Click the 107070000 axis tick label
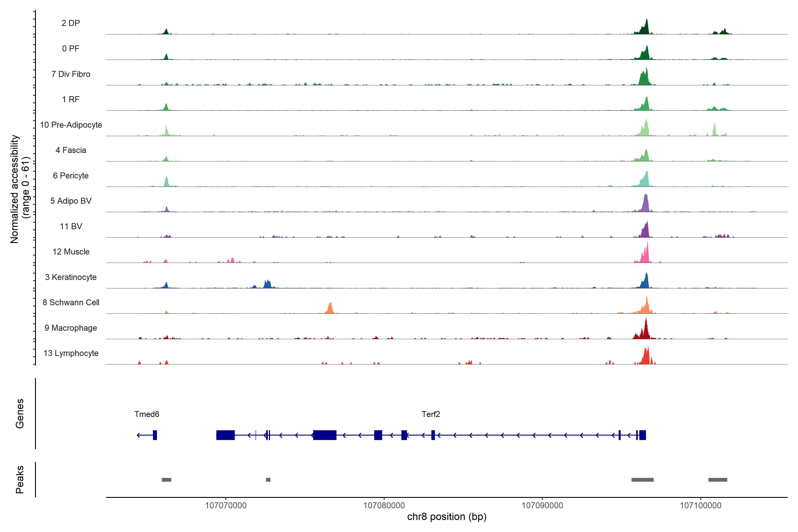Image resolution: width=798 pixels, height=532 pixels. [226, 506]
